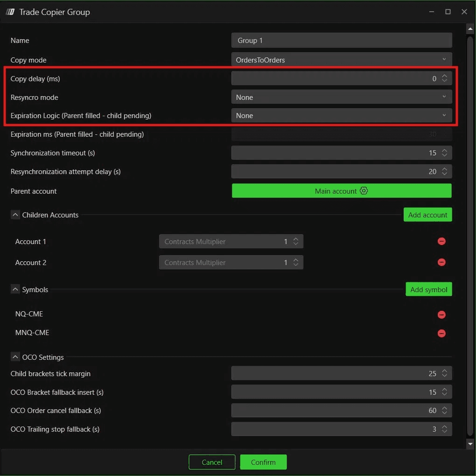
Task: Click the Children Accounts heading text
Action: click(x=50, y=215)
